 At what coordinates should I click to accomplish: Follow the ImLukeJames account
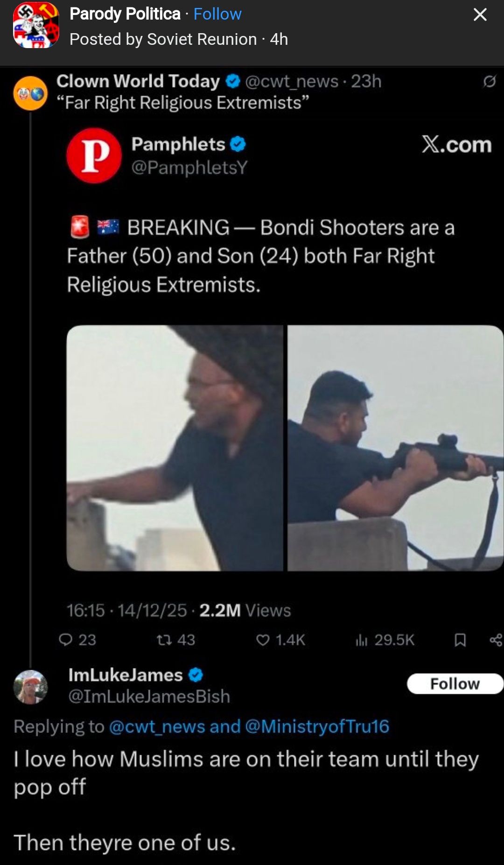(x=455, y=683)
